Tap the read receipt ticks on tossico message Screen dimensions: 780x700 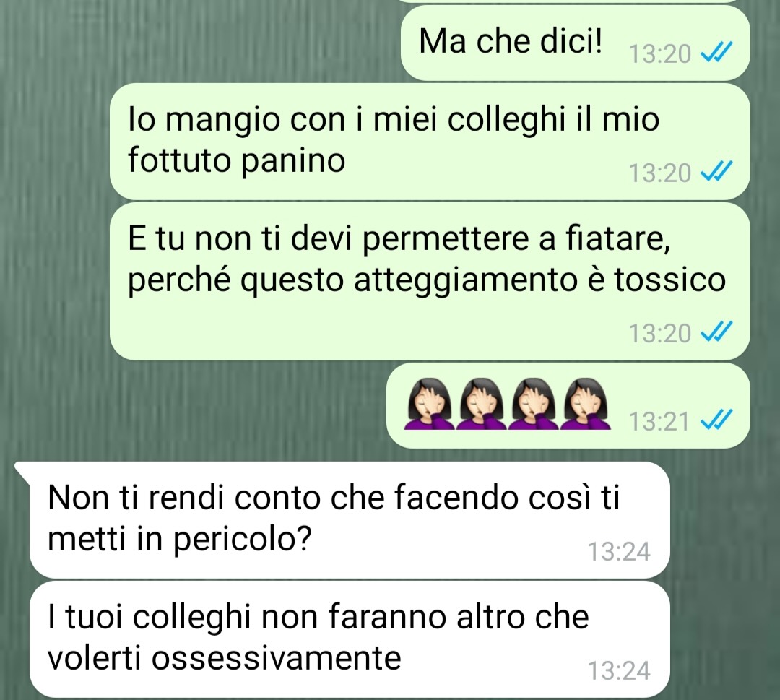(716, 332)
